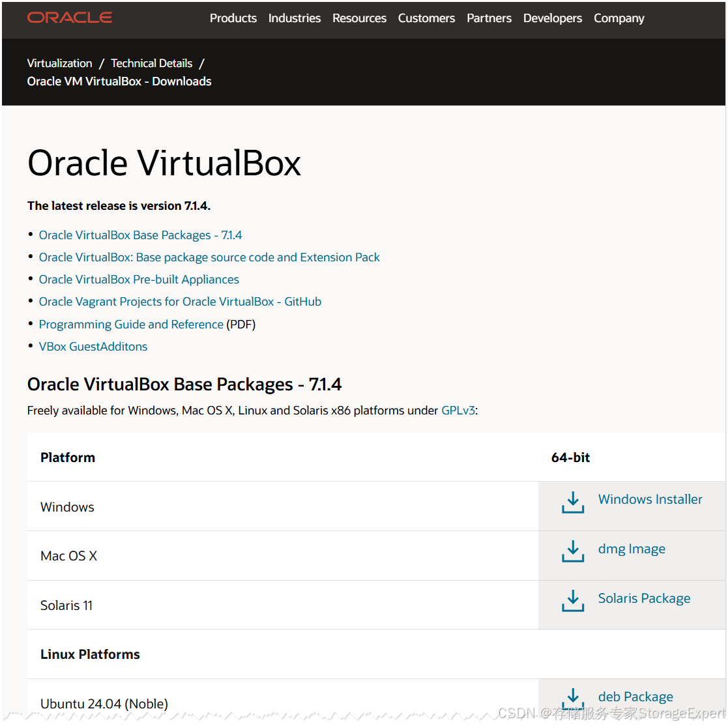Open Base package source code and Extension Pack link
This screenshot has height=726, width=728.
pos(209,257)
